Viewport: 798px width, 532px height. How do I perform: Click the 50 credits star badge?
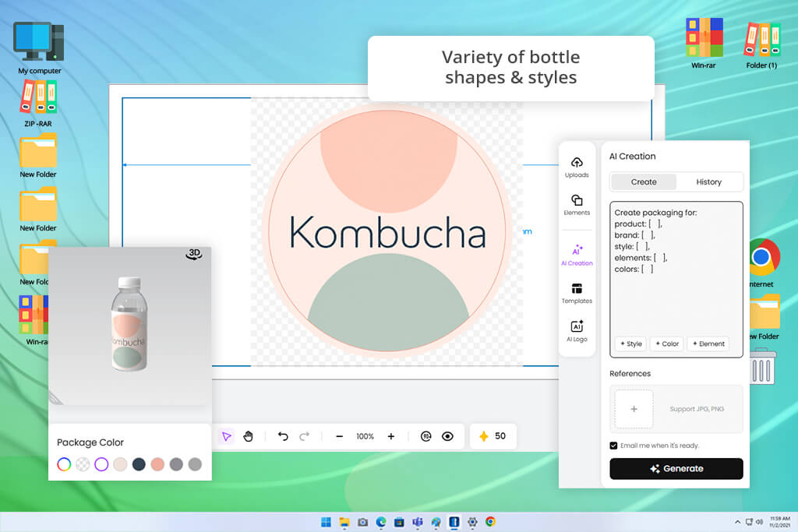point(493,436)
